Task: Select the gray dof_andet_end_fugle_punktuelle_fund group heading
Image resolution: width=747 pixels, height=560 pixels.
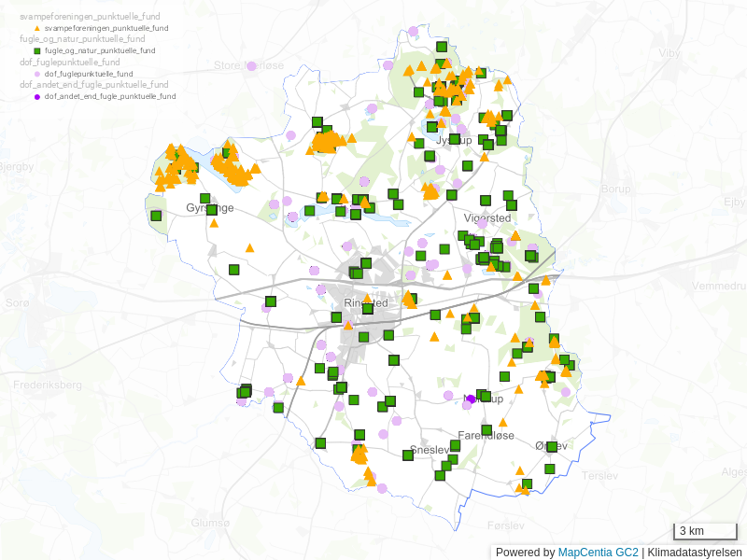Action: pos(93,84)
